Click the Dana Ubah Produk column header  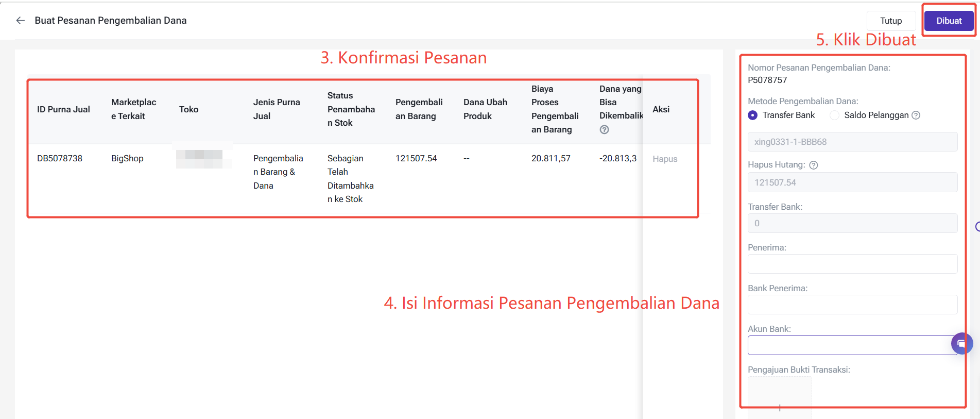point(485,109)
